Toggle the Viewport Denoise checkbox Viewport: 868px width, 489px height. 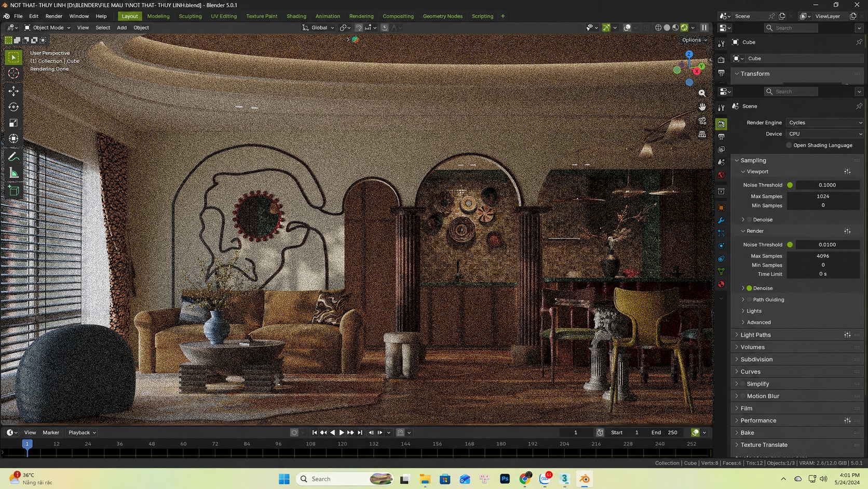click(x=749, y=220)
